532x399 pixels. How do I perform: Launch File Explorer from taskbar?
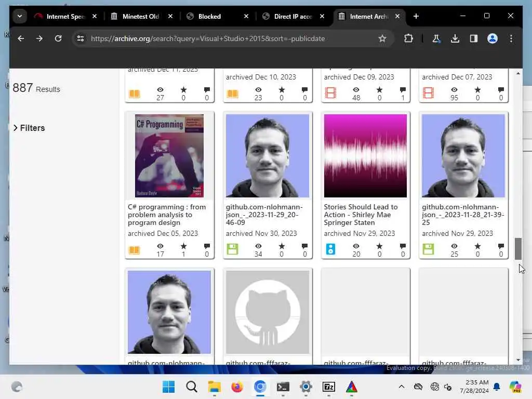tap(215, 387)
